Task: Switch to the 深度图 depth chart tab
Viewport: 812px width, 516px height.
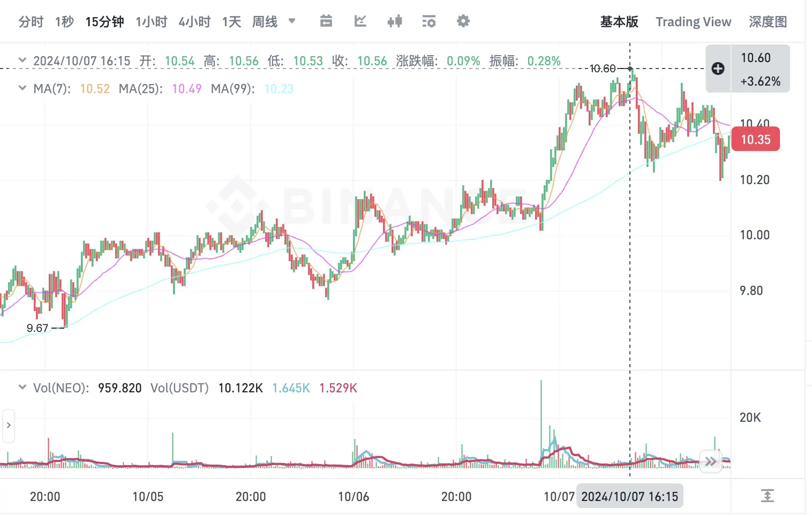Action: coord(768,22)
